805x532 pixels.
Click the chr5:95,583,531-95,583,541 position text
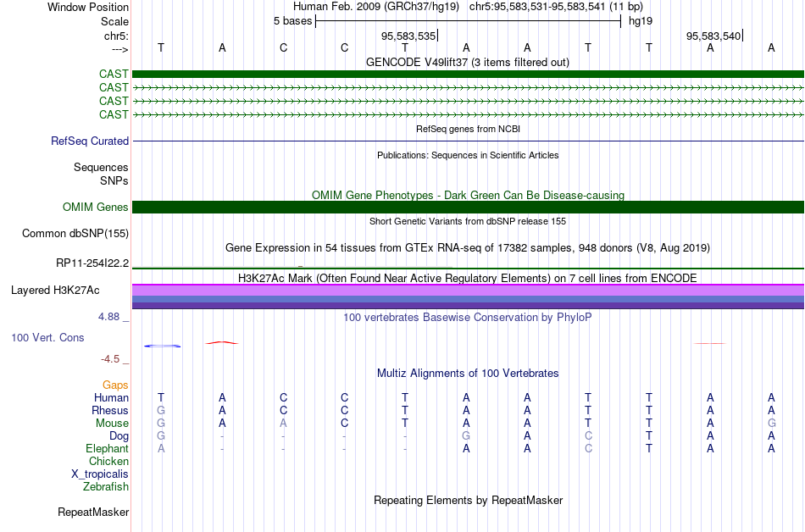tap(556, 7)
